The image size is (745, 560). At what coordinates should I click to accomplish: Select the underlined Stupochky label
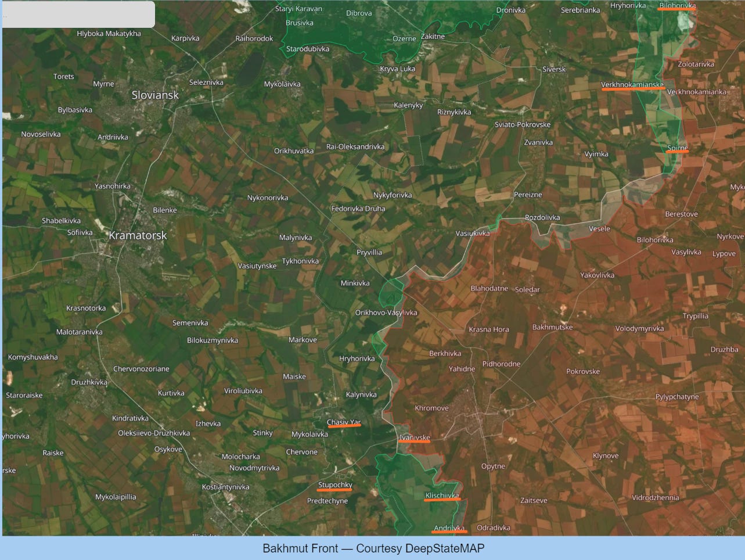pos(335,484)
